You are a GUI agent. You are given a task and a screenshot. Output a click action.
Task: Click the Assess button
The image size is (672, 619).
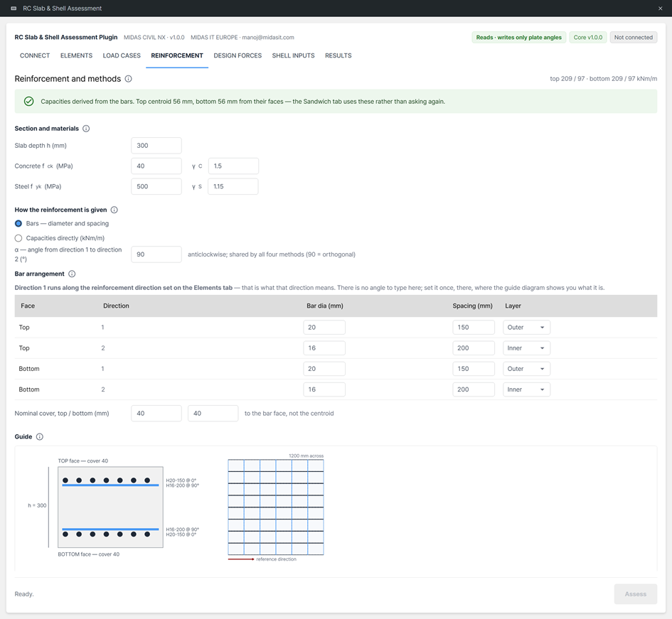coord(635,594)
